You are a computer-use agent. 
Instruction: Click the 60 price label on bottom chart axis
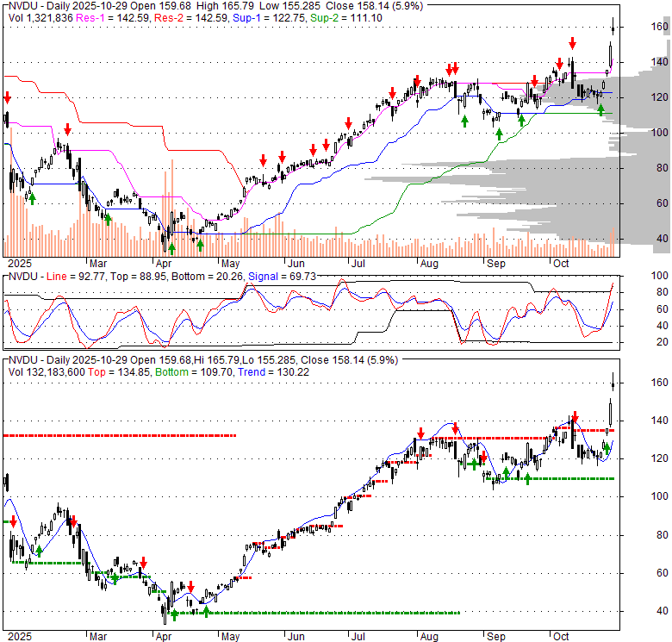pyautogui.click(x=663, y=573)
